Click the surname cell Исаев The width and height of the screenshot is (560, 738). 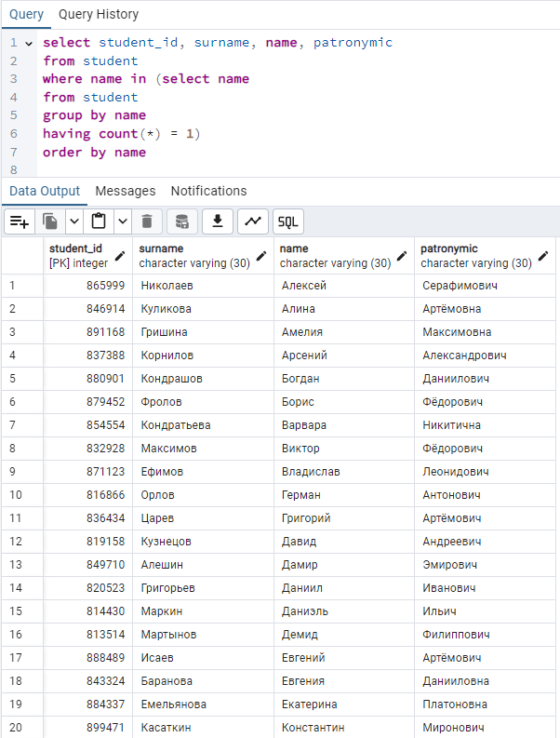[x=204, y=658]
